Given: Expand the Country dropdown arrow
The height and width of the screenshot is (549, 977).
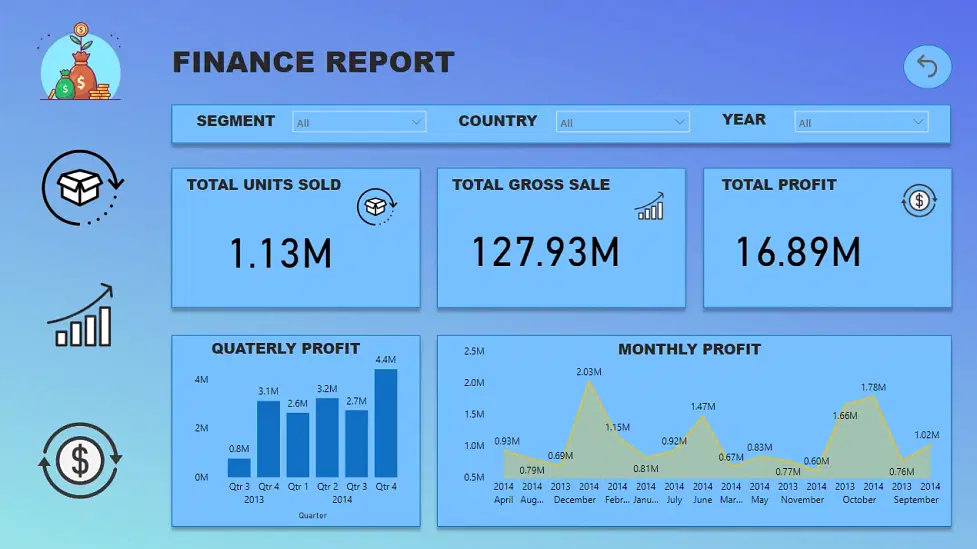Looking at the screenshot, I should (679, 122).
